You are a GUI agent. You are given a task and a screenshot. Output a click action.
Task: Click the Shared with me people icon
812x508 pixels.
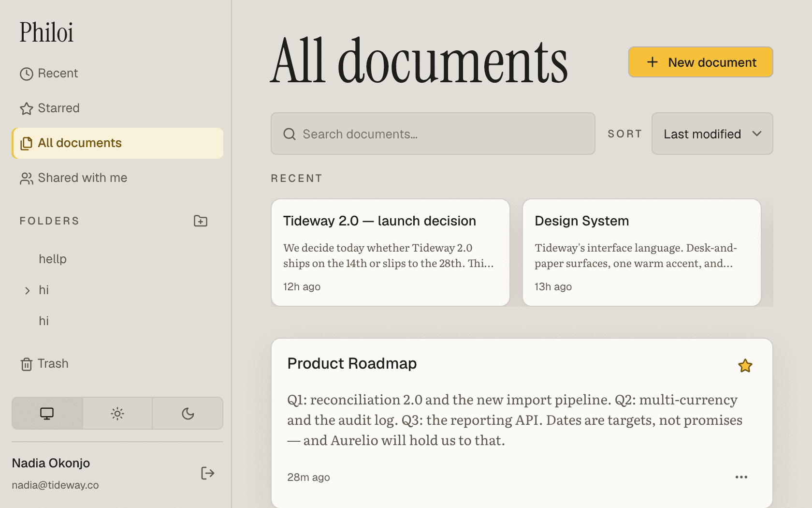pyautogui.click(x=27, y=178)
